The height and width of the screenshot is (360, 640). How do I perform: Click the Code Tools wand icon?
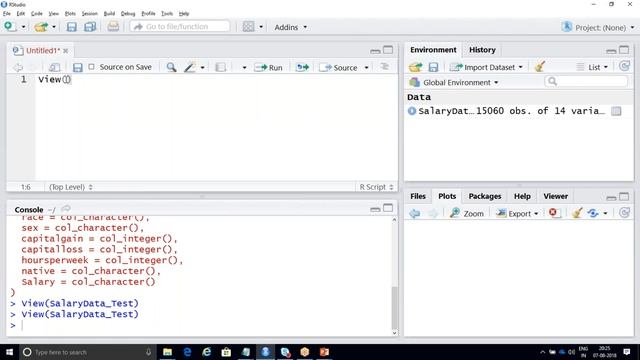pos(190,67)
